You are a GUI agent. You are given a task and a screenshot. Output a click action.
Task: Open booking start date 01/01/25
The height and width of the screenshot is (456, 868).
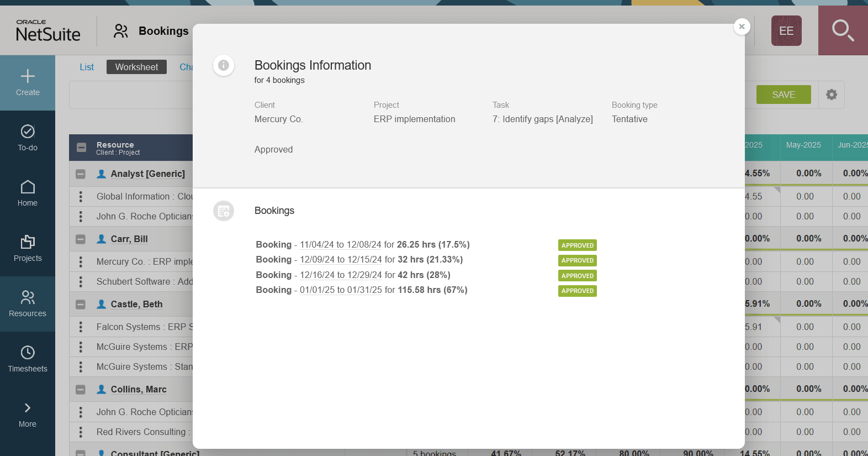click(x=317, y=290)
